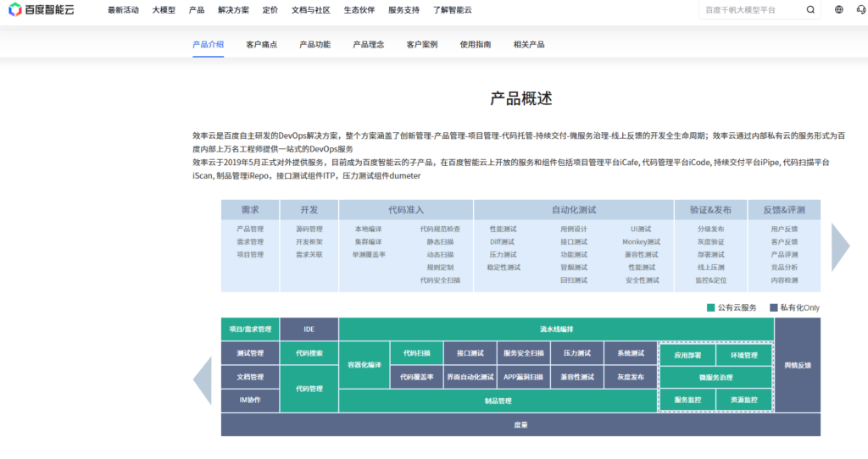Viewport: 868px width, 459px height.
Task: Open the 服务支持 menu
Action: coord(403,10)
